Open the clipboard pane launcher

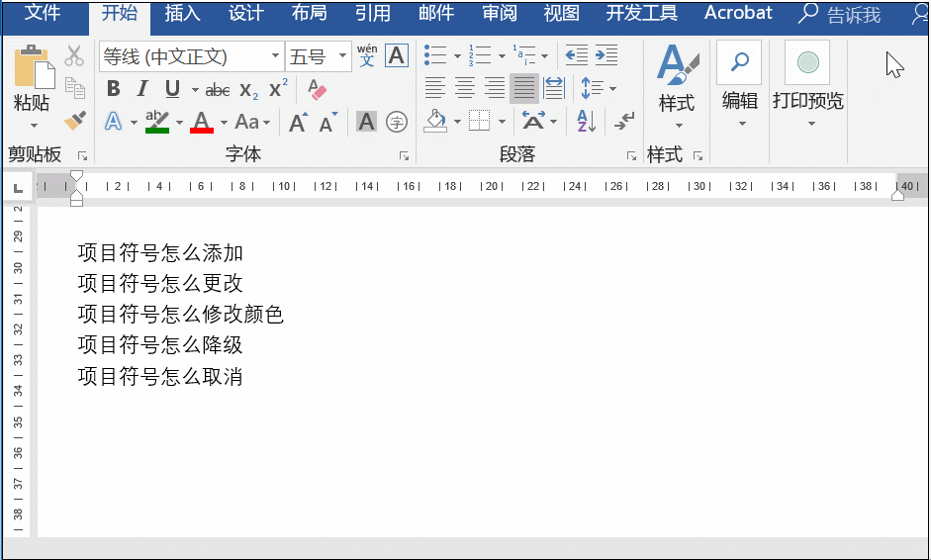[82, 156]
